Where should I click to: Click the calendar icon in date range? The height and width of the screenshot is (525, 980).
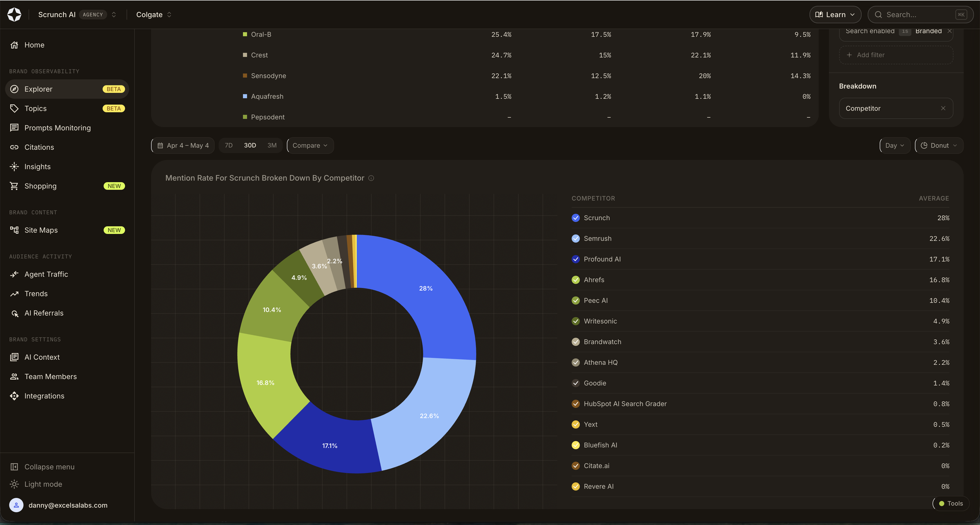click(x=160, y=146)
